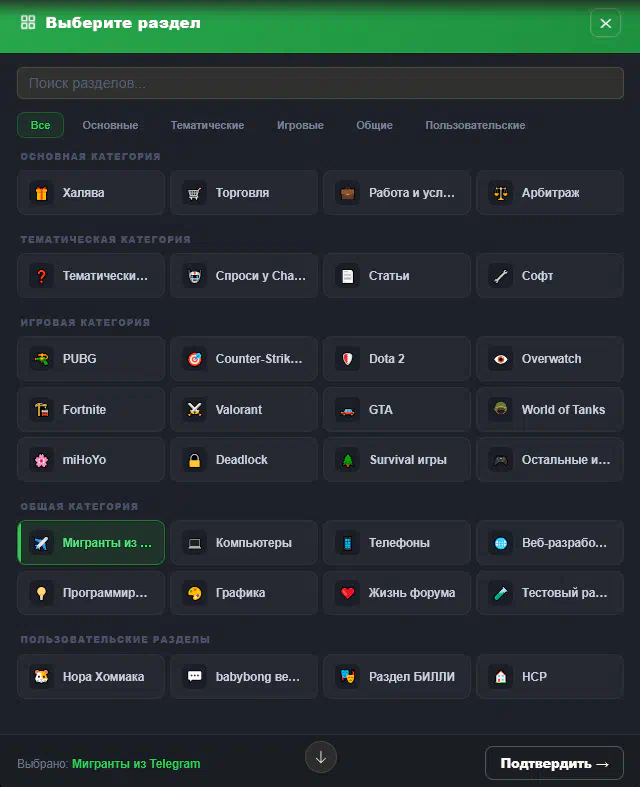The width and height of the screenshot is (640, 787).
Task: Click the scales icon for Арбитраж
Action: click(x=500, y=193)
